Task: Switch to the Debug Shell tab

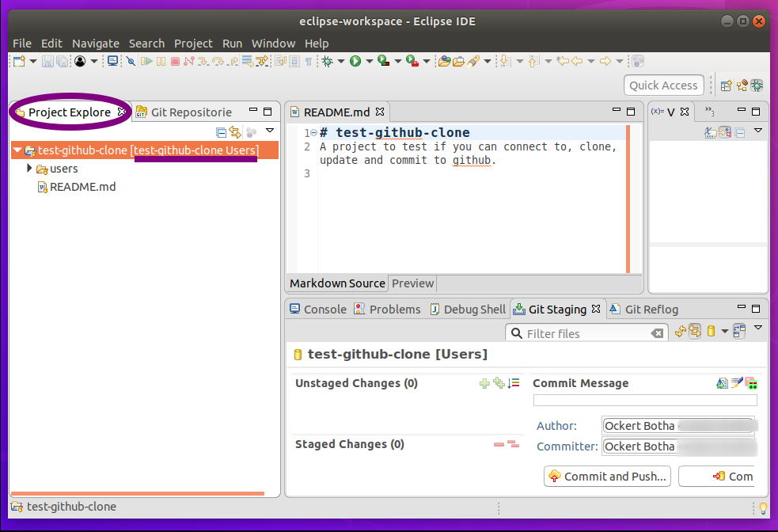Action: (x=468, y=310)
